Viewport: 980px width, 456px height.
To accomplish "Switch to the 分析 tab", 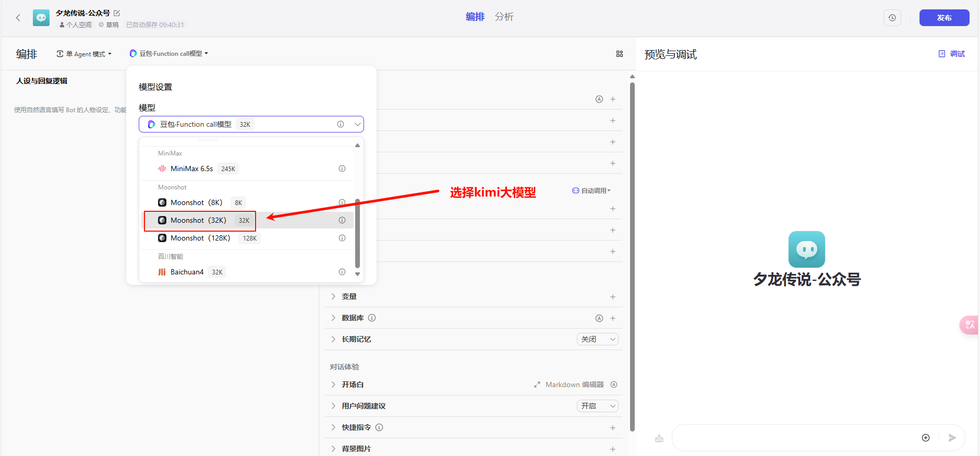I will tap(504, 17).
